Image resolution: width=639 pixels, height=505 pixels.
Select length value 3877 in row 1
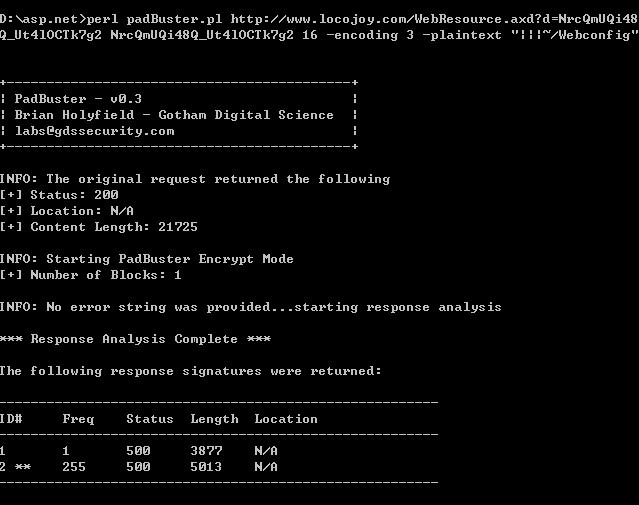coord(206,451)
